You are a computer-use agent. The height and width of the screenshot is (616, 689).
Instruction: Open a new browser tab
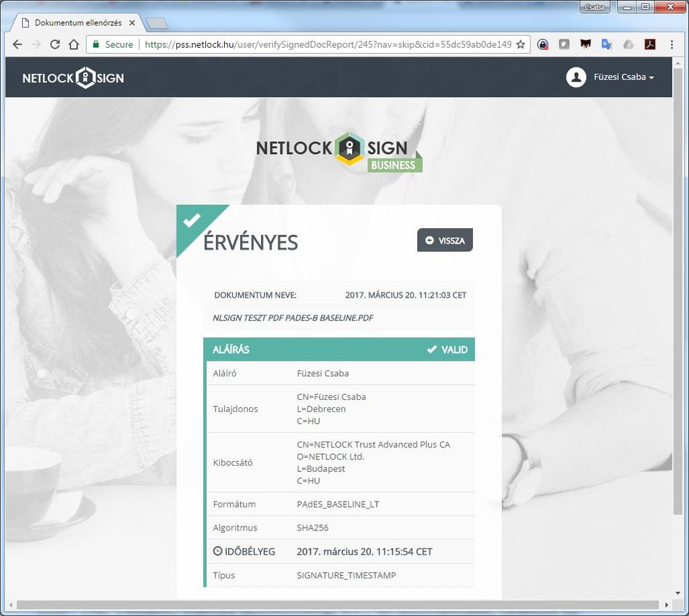[156, 23]
